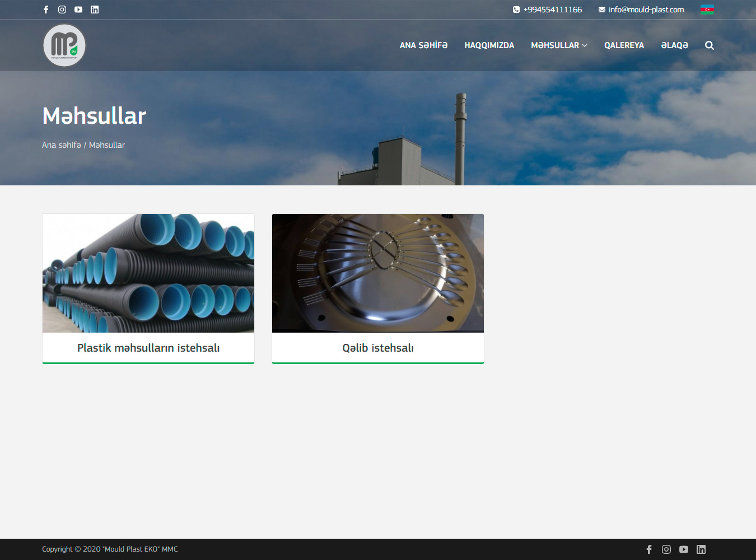Click the info@mould-plast.com email link
Viewport: 756px width, 560px height.
click(x=646, y=10)
